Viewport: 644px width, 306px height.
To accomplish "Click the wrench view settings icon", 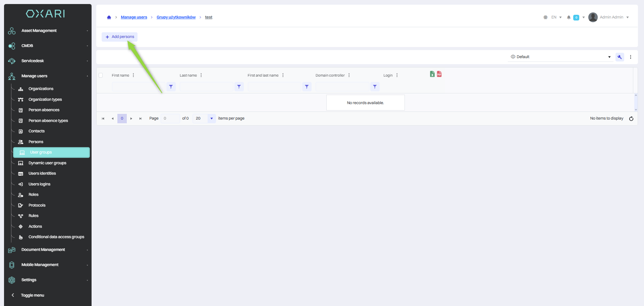I will point(620,57).
